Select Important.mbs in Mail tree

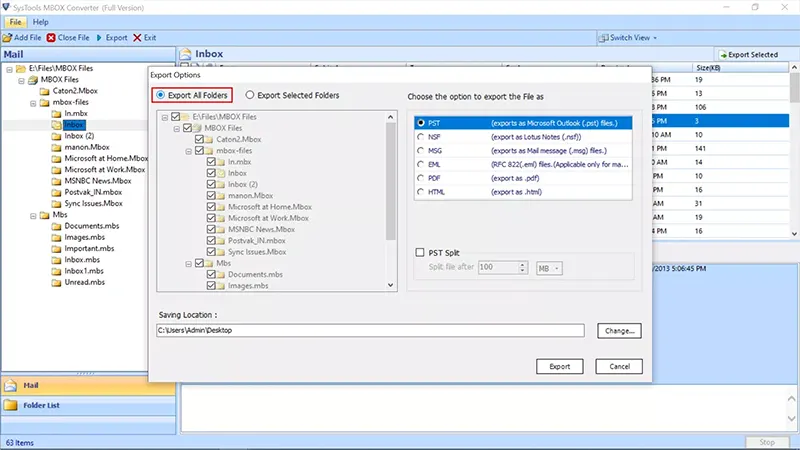coord(89,248)
